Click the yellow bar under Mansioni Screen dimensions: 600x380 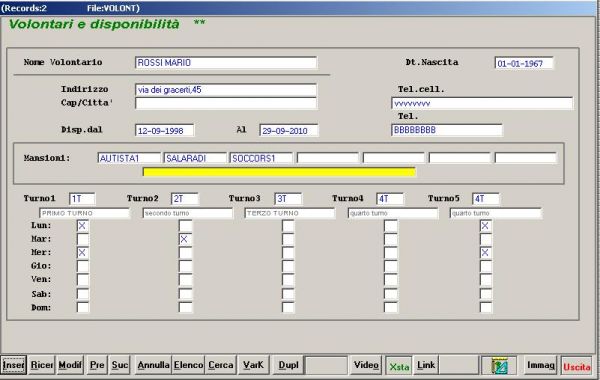tap(279, 172)
